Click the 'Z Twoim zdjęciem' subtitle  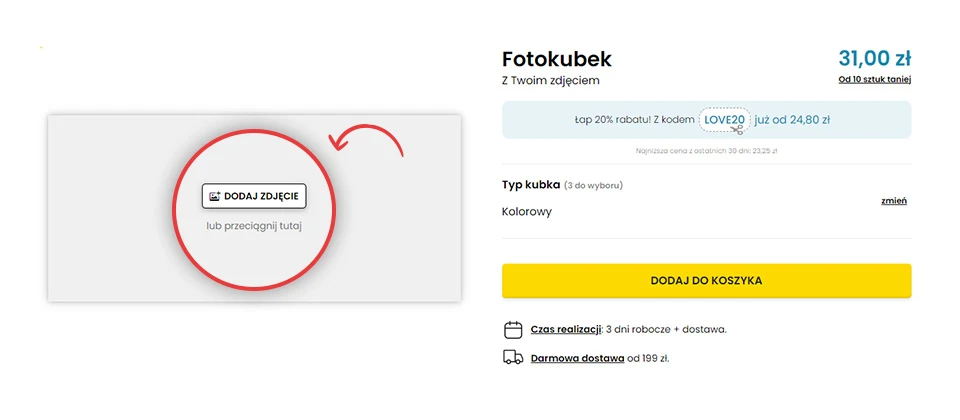tap(551, 80)
